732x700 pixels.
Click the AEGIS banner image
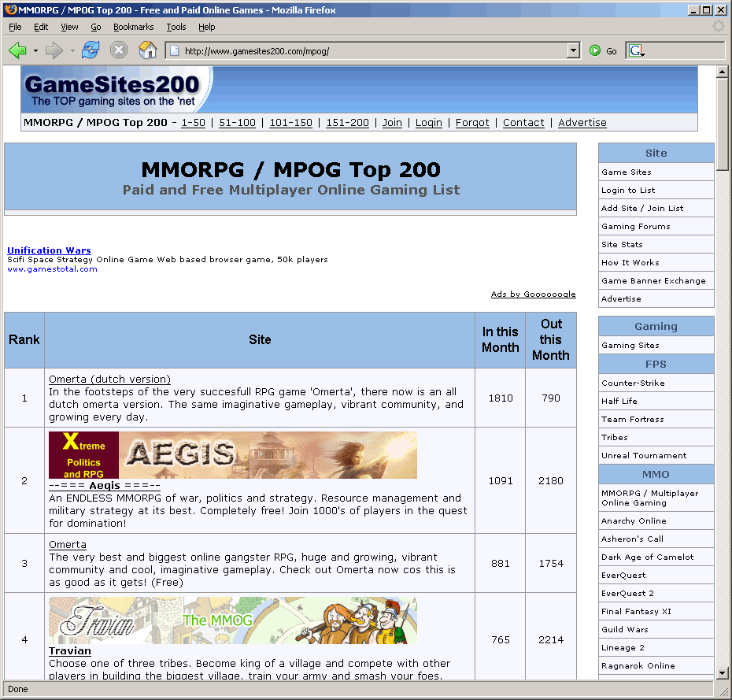tap(232, 454)
